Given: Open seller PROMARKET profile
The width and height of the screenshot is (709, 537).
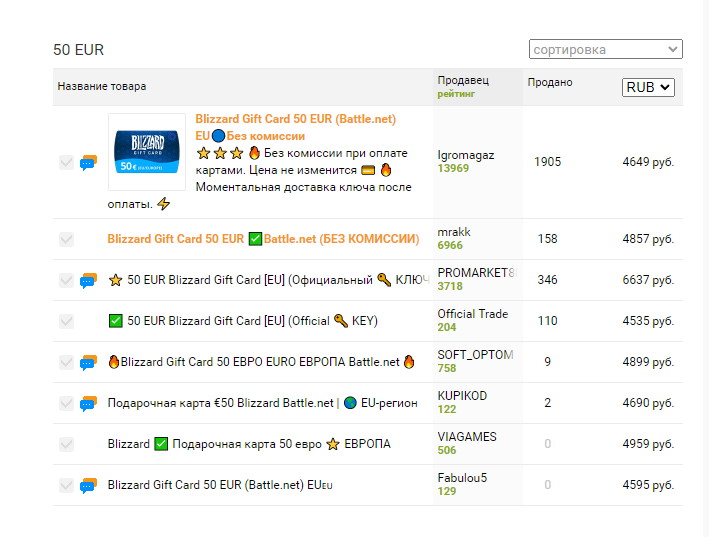Looking at the screenshot, I should coord(477,273).
